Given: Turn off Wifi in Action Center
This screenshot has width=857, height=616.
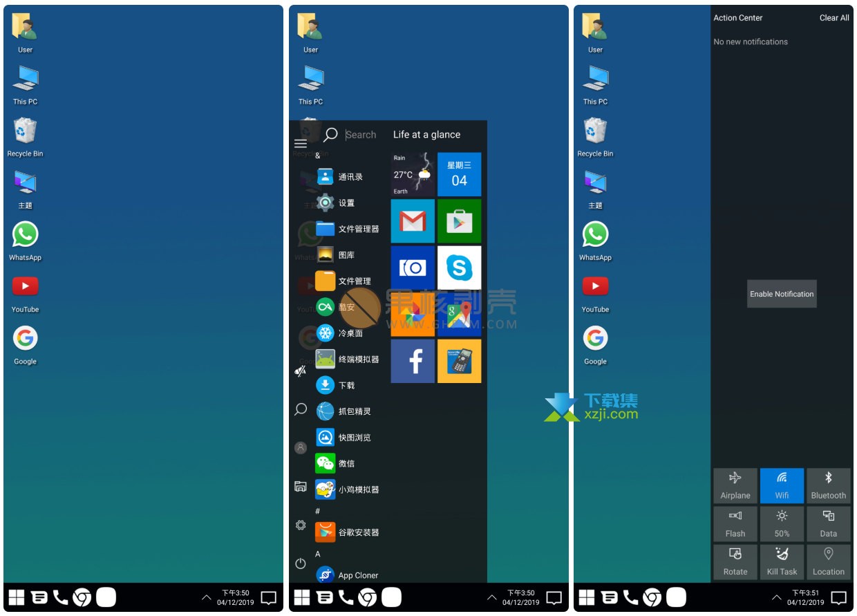Looking at the screenshot, I should pyautogui.click(x=782, y=485).
